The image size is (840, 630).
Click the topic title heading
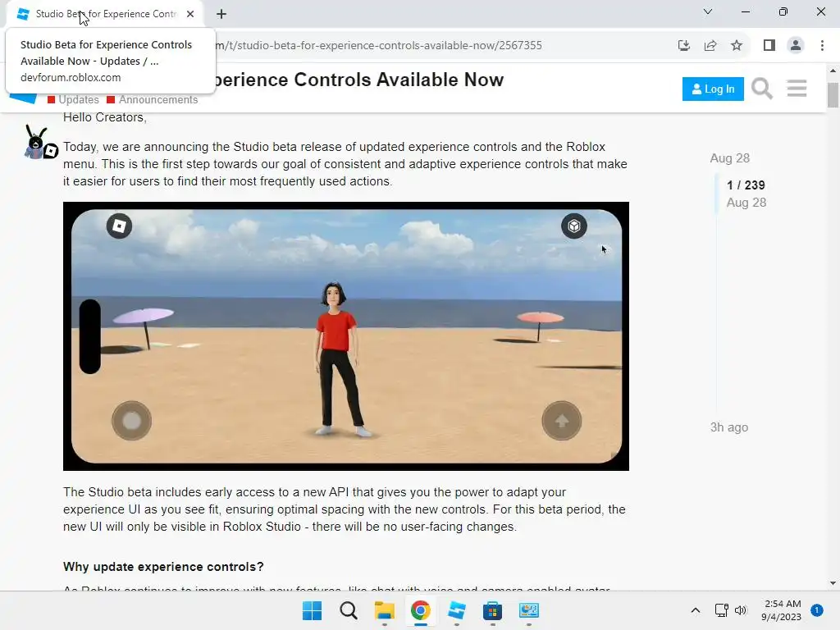point(359,80)
